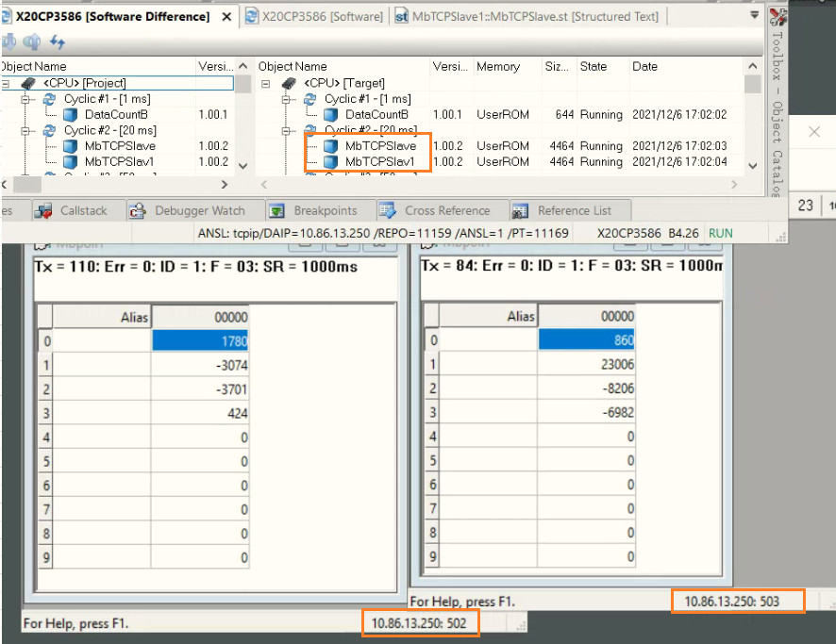This screenshot has height=644, width=836.
Task: Click the MbTCPSlave cube icon in Target tree
Action: [x=331, y=146]
